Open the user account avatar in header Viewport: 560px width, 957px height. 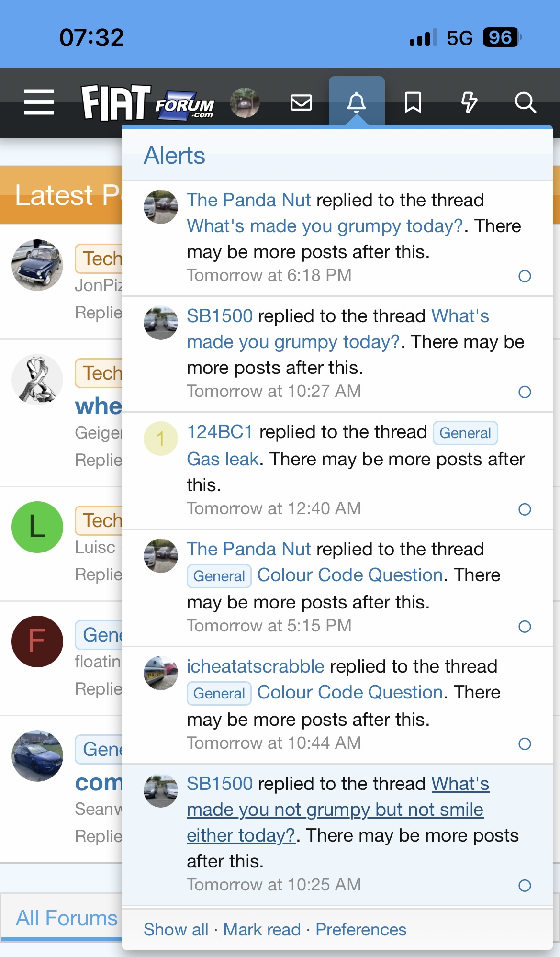[x=245, y=102]
